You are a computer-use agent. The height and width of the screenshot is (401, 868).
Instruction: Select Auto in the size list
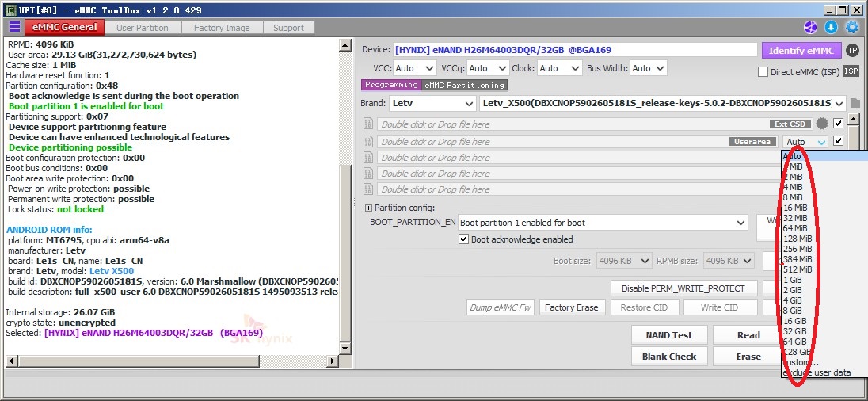[x=824, y=156]
